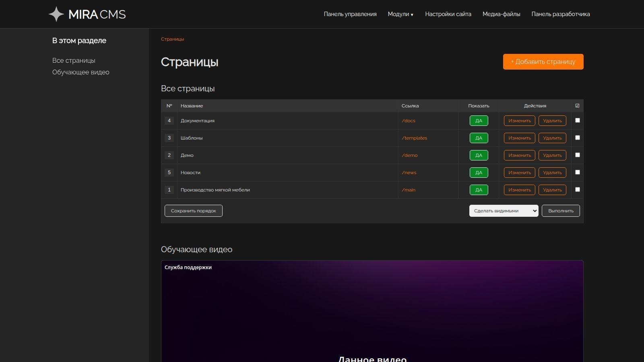
Task: Click Изменить for the Документация page
Action: coord(519,121)
